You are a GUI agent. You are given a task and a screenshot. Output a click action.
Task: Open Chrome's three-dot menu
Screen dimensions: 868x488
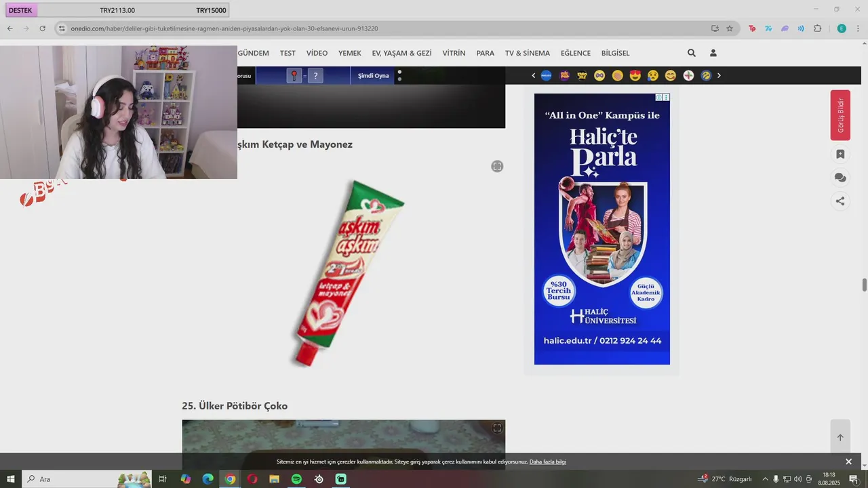(x=858, y=28)
